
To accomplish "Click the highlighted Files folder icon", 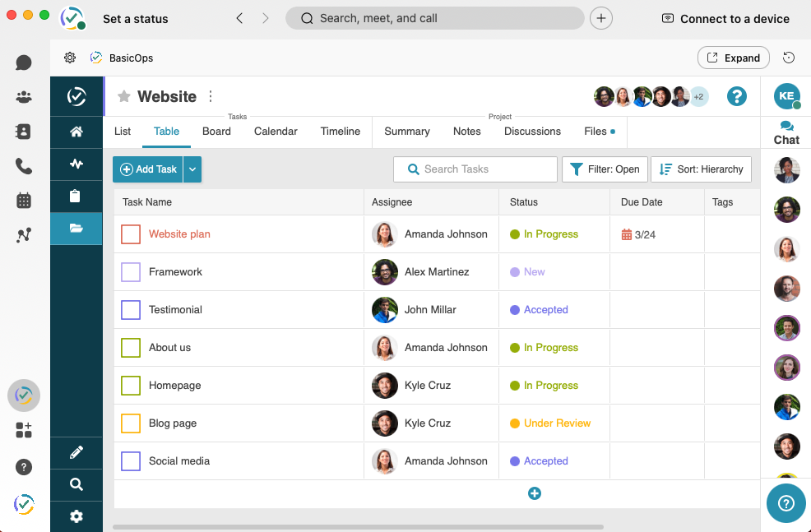I will pyautogui.click(x=76, y=229).
